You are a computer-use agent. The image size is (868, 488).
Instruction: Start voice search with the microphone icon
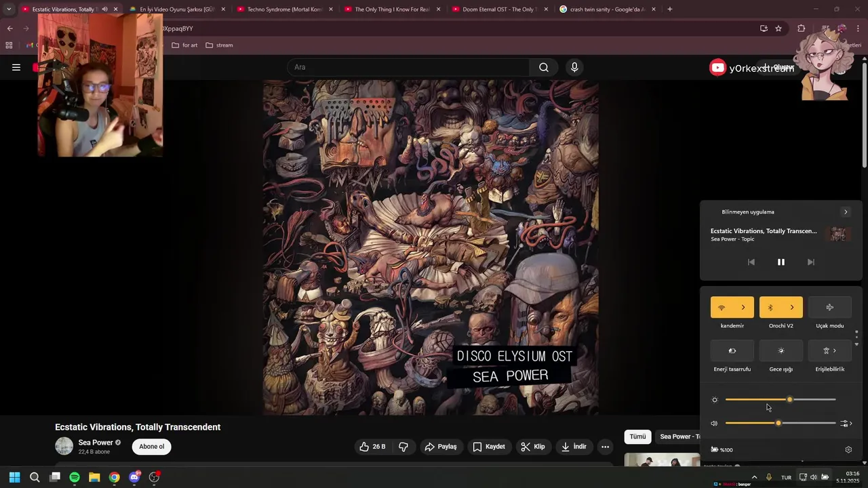(x=574, y=67)
